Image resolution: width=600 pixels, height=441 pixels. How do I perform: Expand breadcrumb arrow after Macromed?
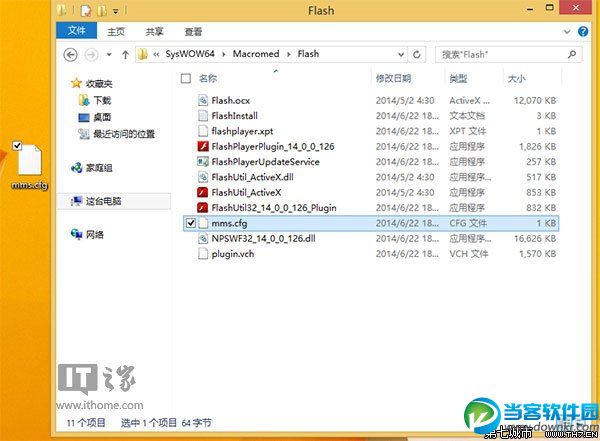click(x=289, y=54)
